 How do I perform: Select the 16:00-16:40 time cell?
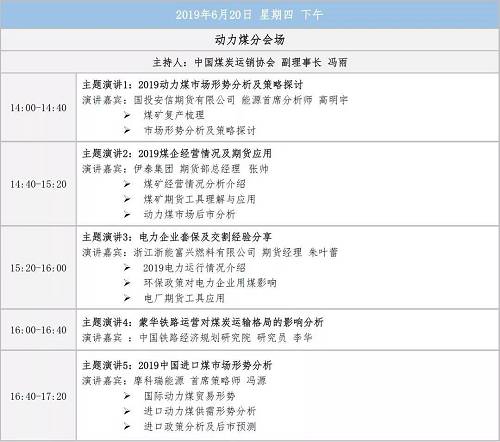[x=38, y=330]
